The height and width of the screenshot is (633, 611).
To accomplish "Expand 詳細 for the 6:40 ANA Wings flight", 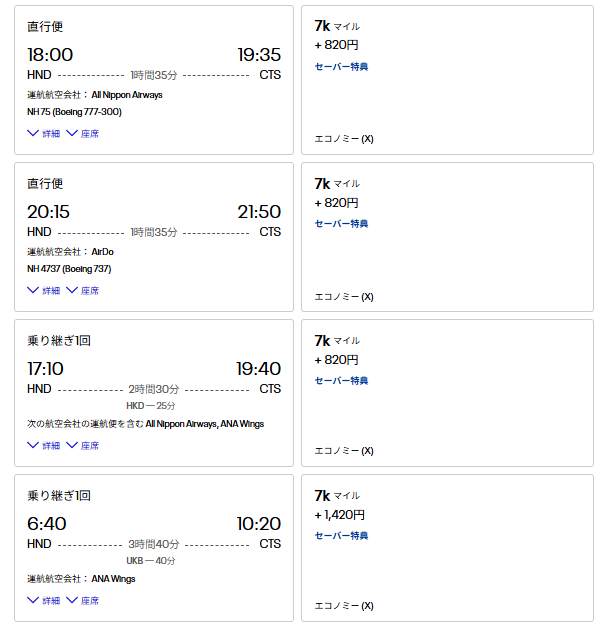I will click(44, 600).
